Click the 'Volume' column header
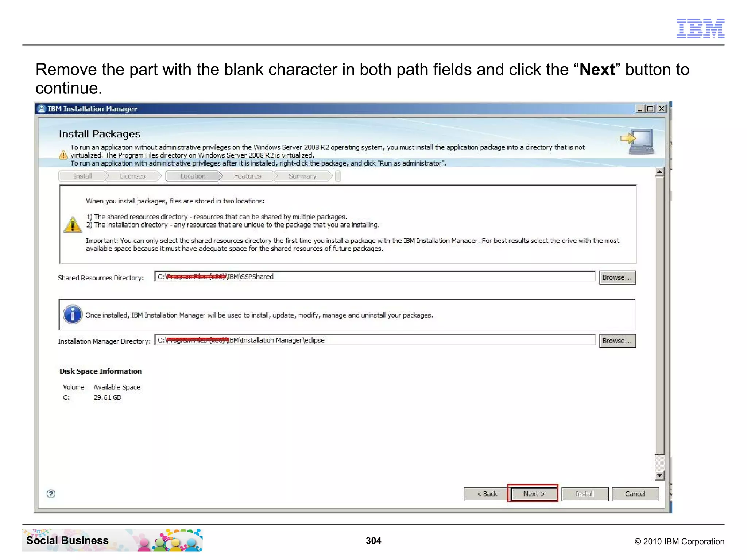 pos(74,387)
